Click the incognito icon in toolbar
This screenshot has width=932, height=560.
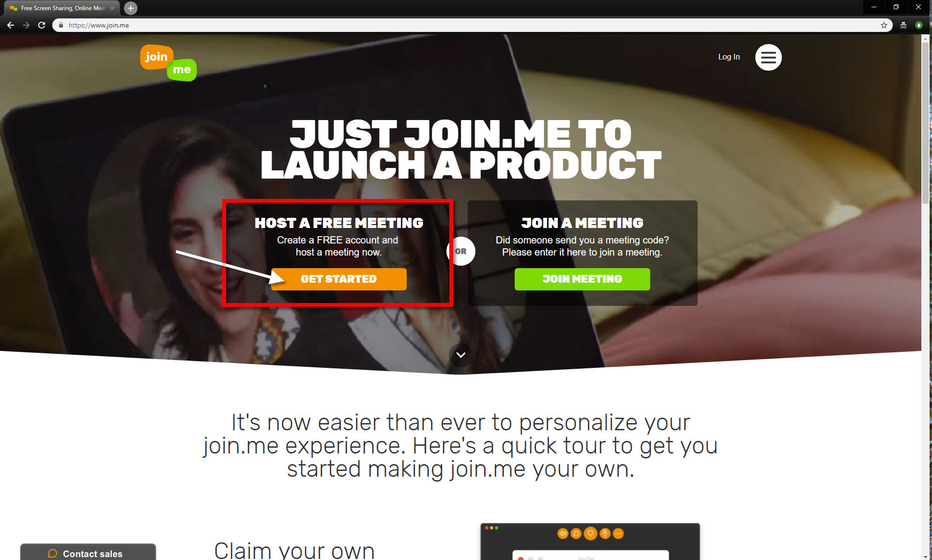pyautogui.click(x=903, y=25)
